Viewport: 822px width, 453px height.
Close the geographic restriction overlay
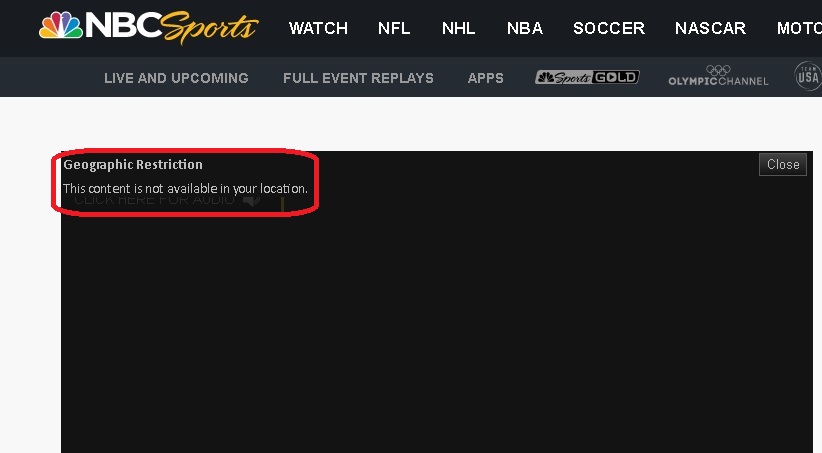[783, 165]
